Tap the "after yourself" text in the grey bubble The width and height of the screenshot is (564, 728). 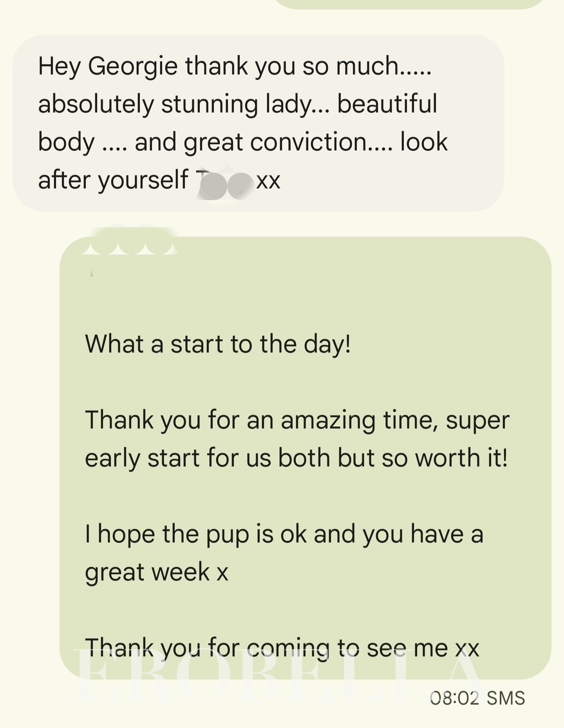(113, 180)
